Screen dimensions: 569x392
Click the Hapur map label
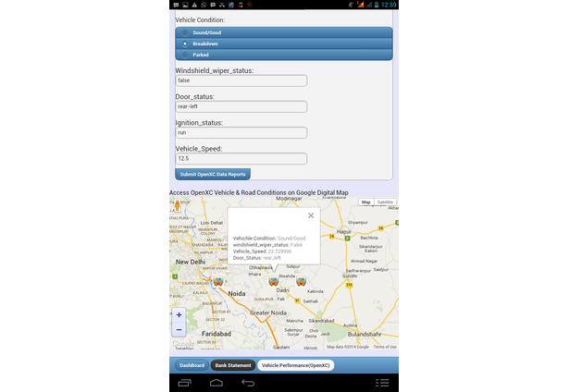coord(343,231)
